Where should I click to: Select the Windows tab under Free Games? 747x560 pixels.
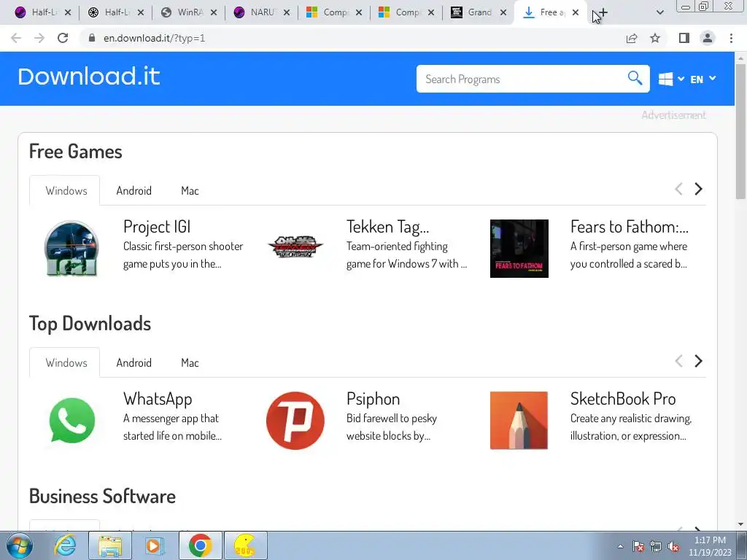(x=66, y=190)
